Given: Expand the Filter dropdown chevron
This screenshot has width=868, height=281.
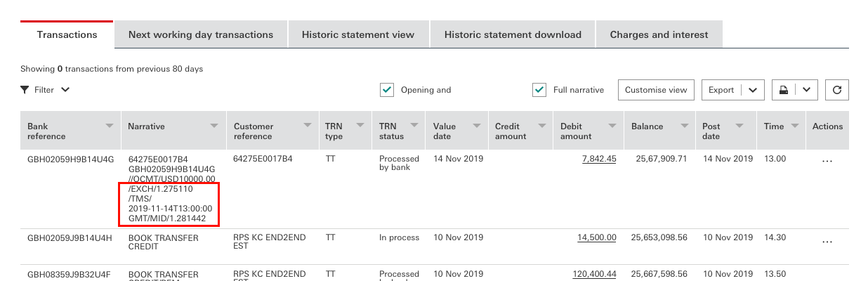Looking at the screenshot, I should coord(65,90).
